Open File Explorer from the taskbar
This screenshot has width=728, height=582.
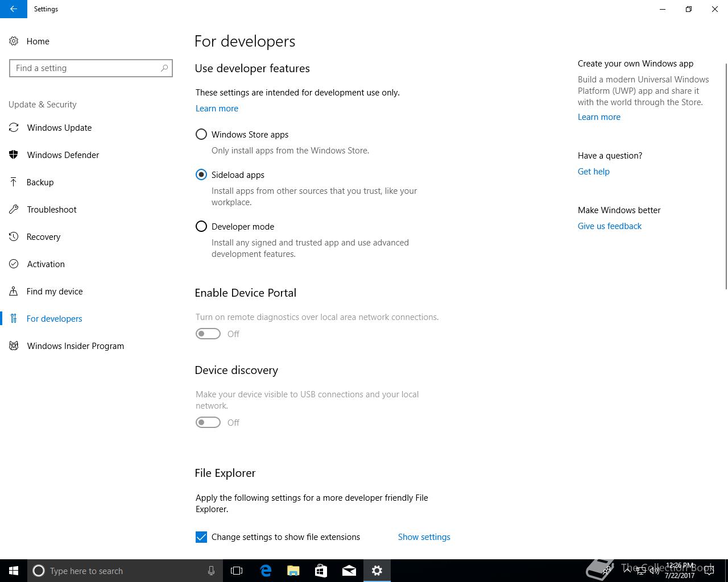tap(293, 571)
